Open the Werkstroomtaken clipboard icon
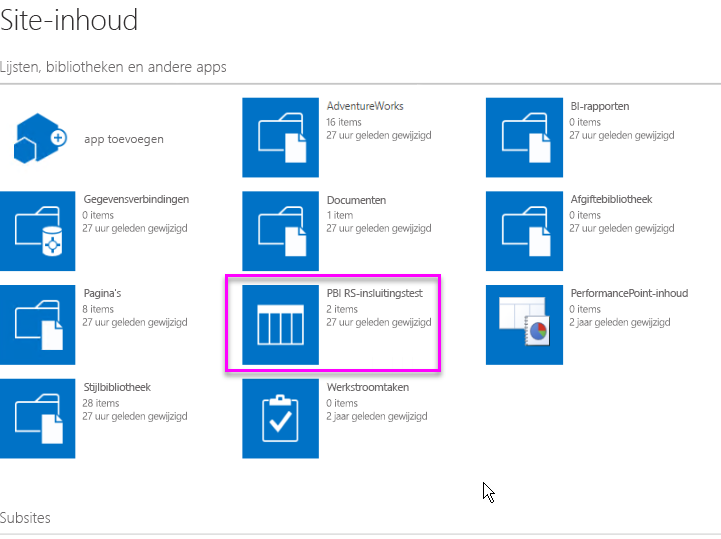Image resolution: width=721 pixels, height=539 pixels. pos(280,419)
